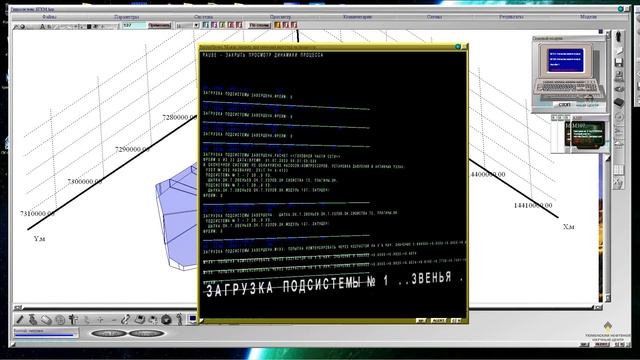The image size is (640, 360).
Task: Open the Просмотр menu
Action: click(x=280, y=17)
